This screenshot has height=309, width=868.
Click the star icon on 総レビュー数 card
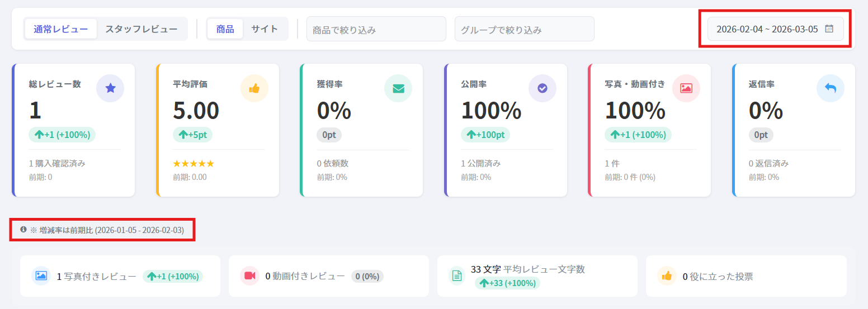click(x=110, y=88)
